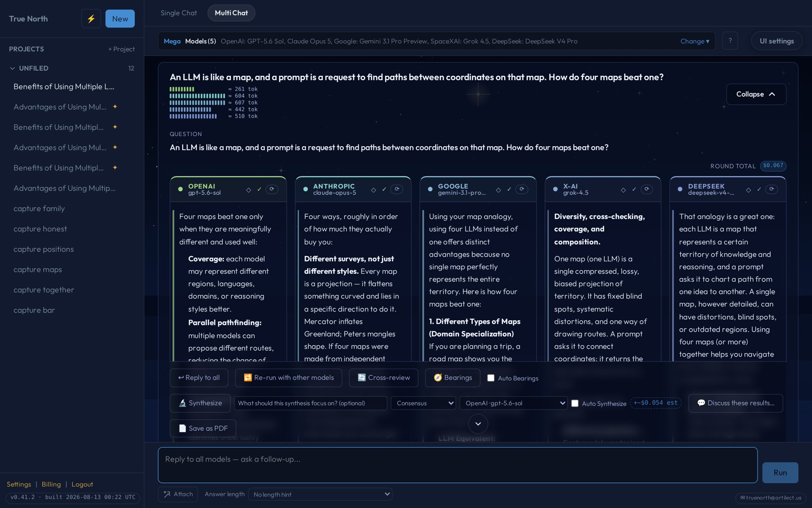Open the 'capture honest' chat
Viewport: 812px width, 508px height.
pyautogui.click(x=40, y=229)
